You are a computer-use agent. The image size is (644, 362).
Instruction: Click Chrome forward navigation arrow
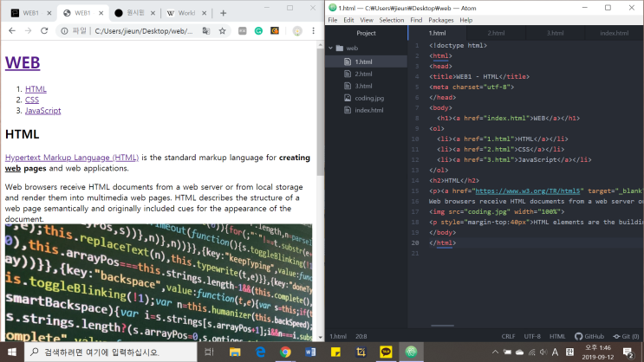[x=28, y=31]
